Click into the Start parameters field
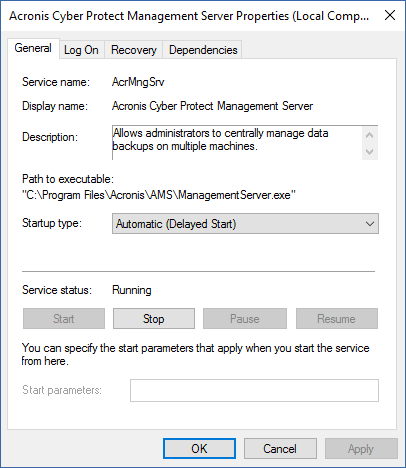 tap(254, 390)
